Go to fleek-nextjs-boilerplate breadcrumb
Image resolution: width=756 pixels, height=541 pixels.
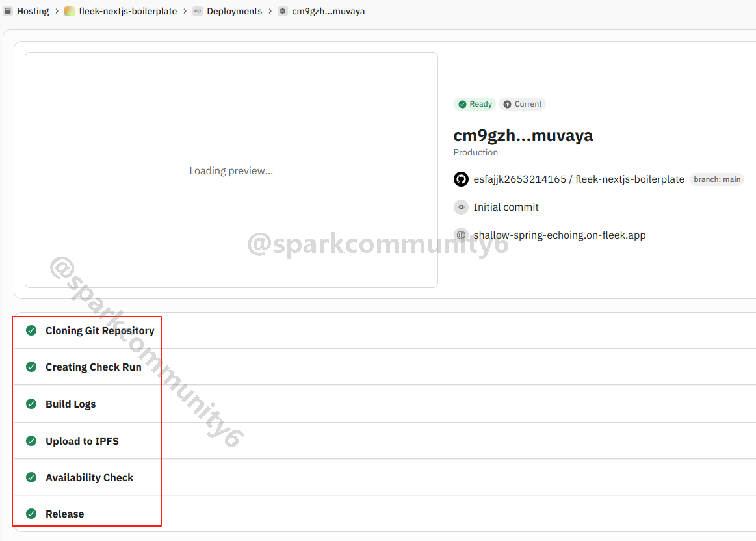click(x=128, y=11)
